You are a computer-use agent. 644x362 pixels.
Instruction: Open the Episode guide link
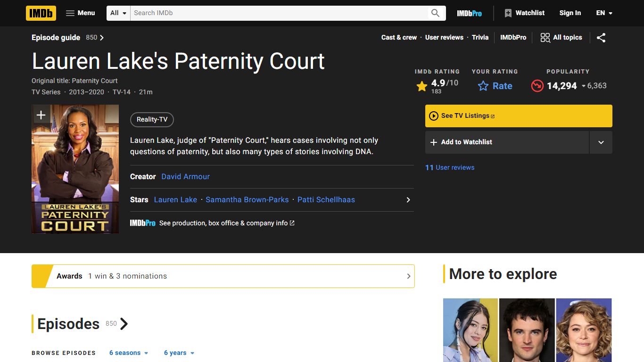[67, 38]
